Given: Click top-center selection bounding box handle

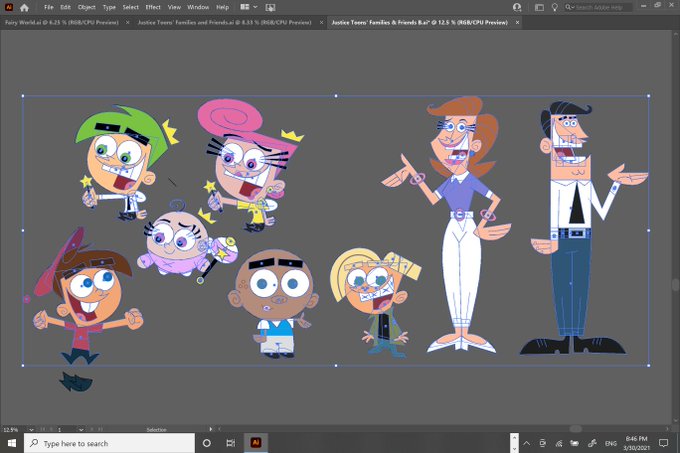Looking at the screenshot, I should click(x=336, y=95).
